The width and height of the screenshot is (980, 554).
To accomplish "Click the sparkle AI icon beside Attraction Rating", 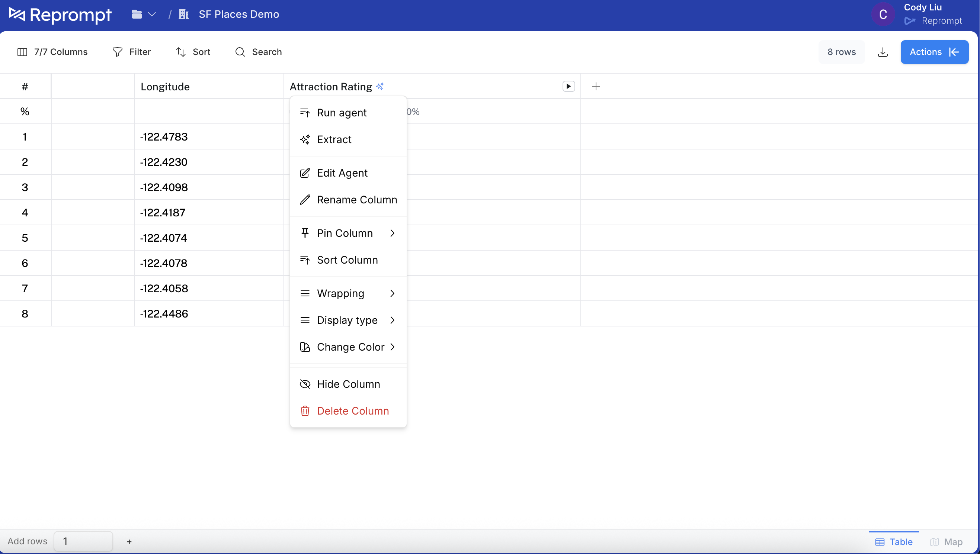I will (380, 86).
